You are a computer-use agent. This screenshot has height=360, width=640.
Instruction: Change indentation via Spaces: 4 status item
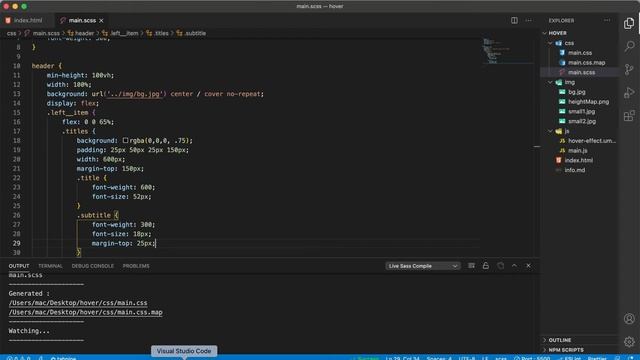pyautogui.click(x=439, y=358)
